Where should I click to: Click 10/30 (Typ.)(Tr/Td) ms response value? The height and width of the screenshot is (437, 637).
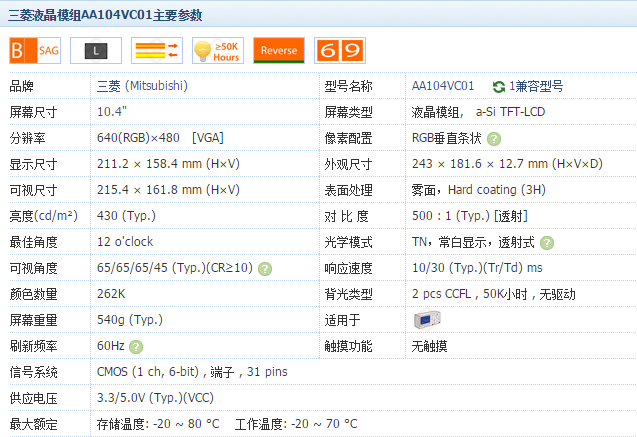[x=477, y=268]
